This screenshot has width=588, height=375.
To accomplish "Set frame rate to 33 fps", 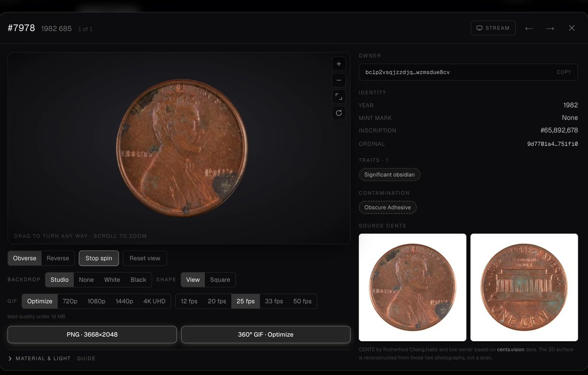I will coord(274,301).
